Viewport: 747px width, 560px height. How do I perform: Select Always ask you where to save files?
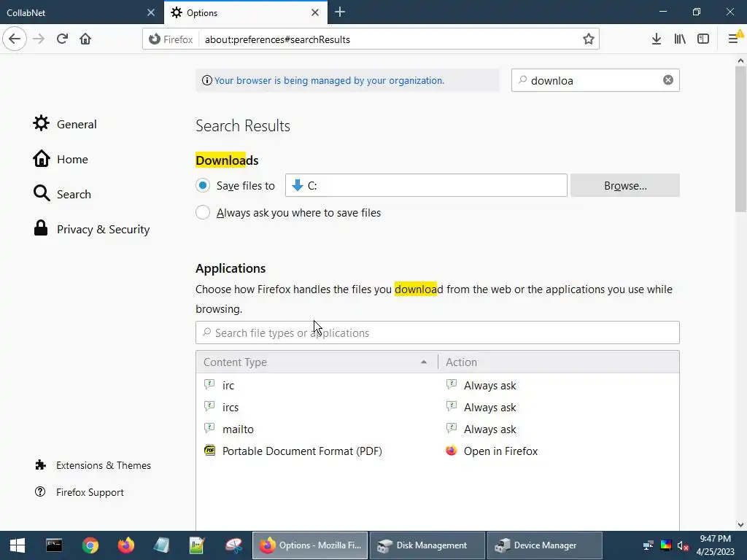pos(203,212)
